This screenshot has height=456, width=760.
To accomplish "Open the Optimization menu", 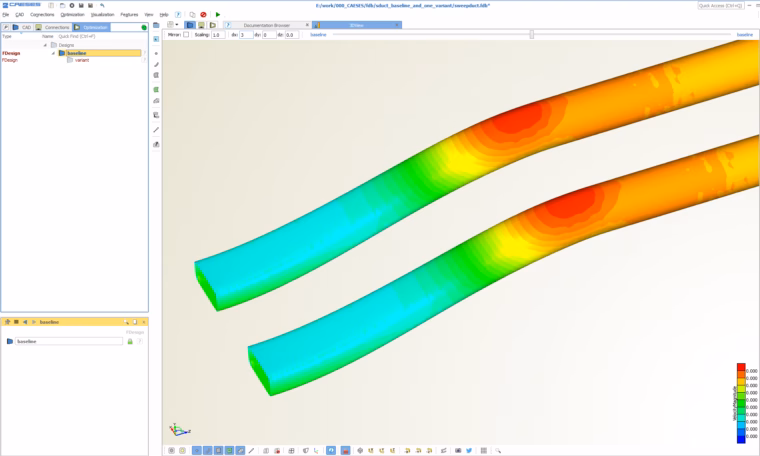I will pos(72,15).
